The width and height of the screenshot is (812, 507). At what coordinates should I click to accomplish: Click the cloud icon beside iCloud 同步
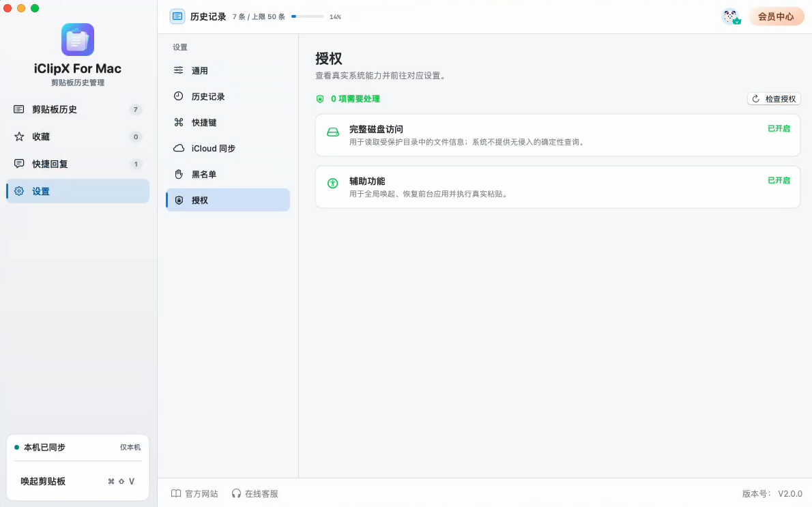179,148
